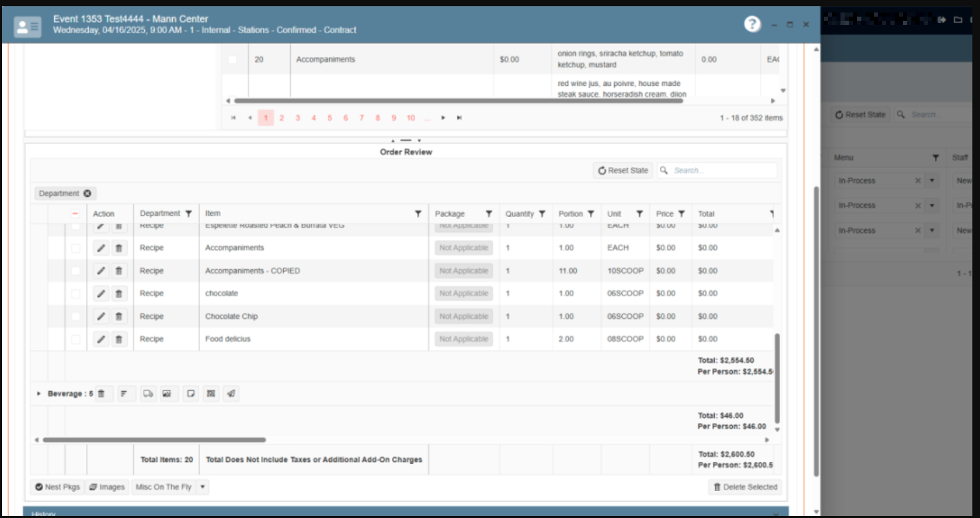The width and height of the screenshot is (980, 518).
Task: Click the paper plane send icon in Beverage group
Action: pos(232,394)
